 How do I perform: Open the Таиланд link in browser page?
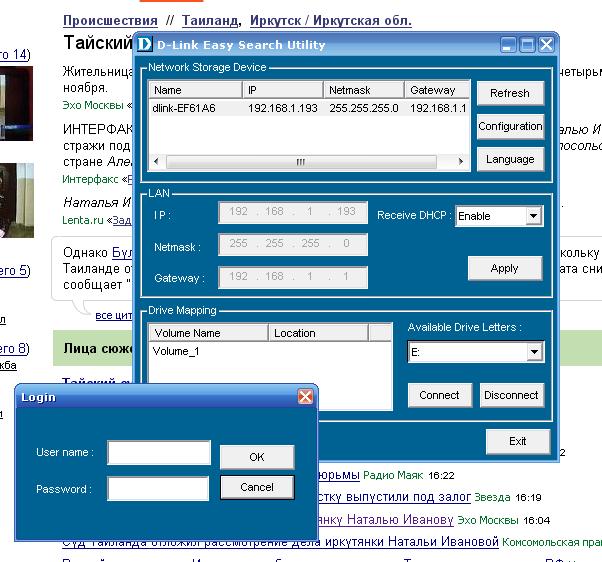[210, 20]
